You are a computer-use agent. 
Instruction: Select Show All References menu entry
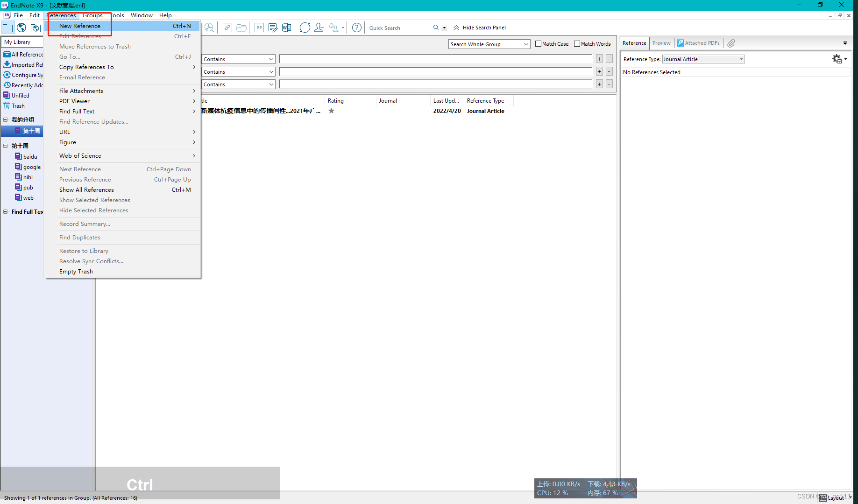122,190
